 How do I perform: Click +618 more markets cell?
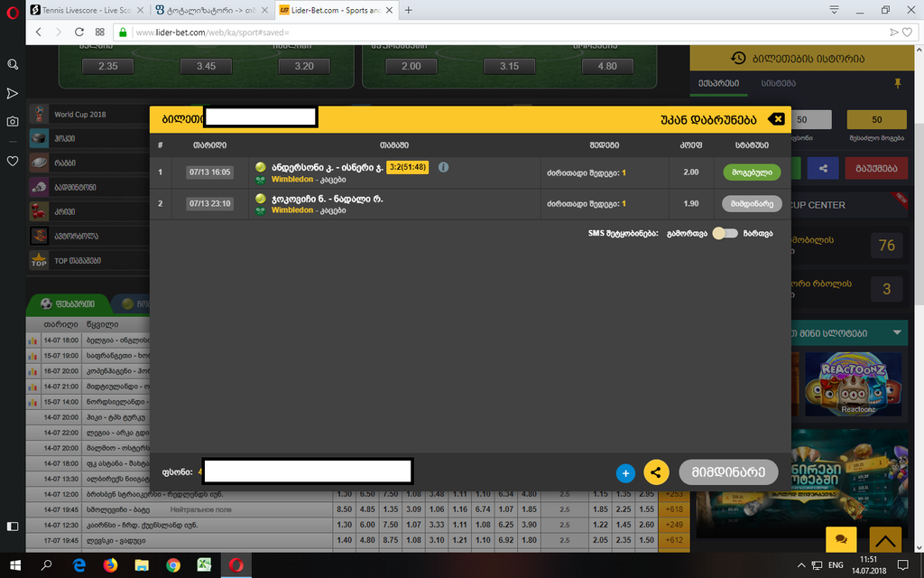[x=673, y=509]
